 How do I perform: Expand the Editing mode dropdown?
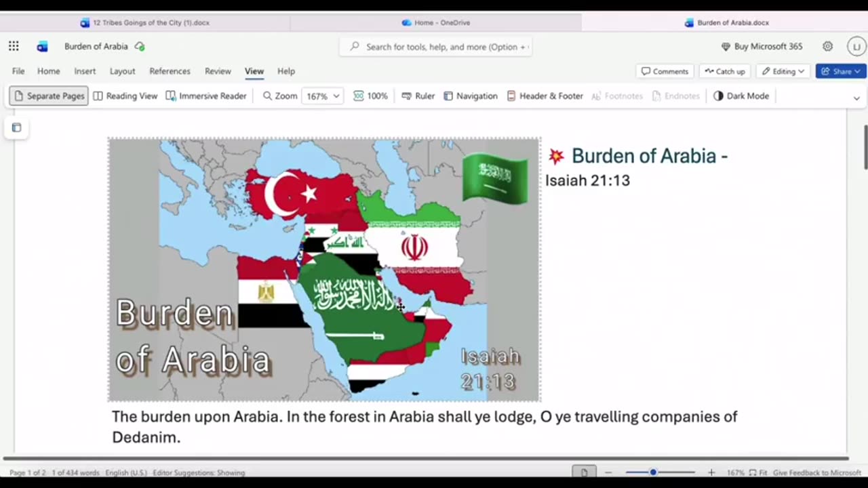(783, 71)
